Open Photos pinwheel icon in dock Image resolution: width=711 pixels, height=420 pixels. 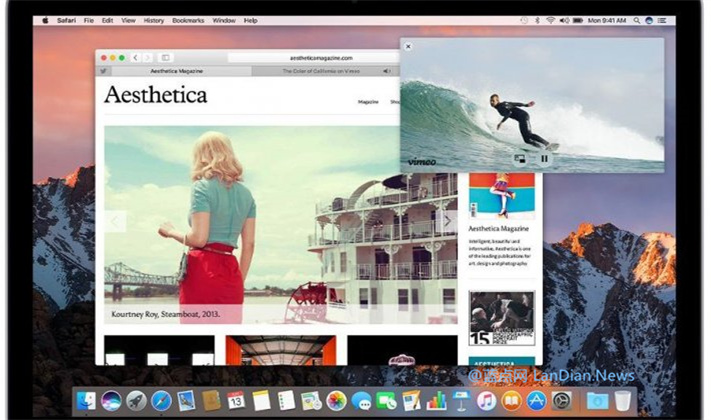[336, 400]
